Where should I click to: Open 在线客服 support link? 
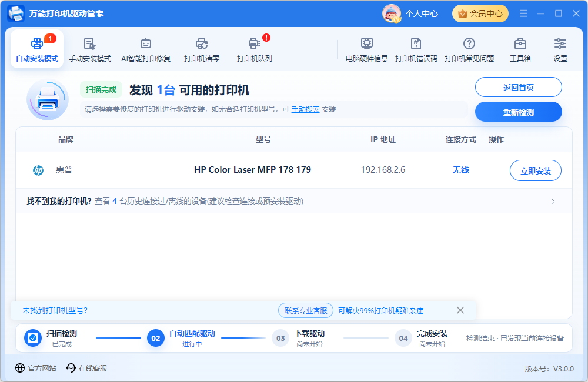(x=86, y=368)
